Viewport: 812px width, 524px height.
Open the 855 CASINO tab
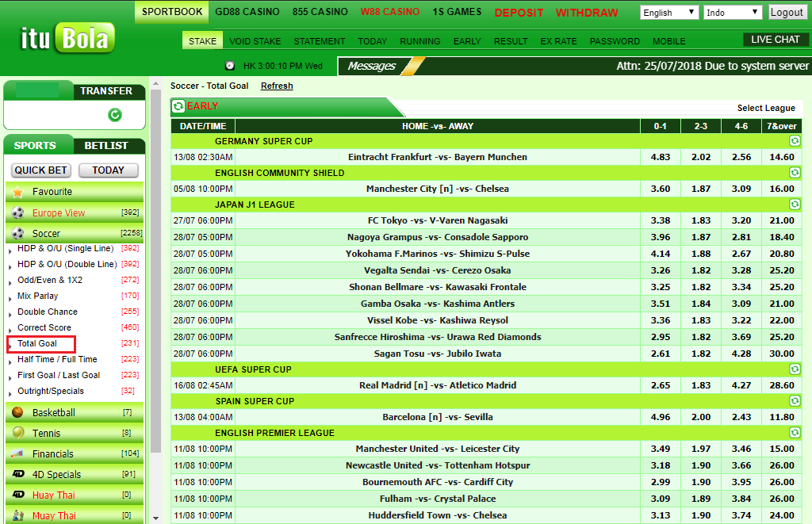click(320, 12)
